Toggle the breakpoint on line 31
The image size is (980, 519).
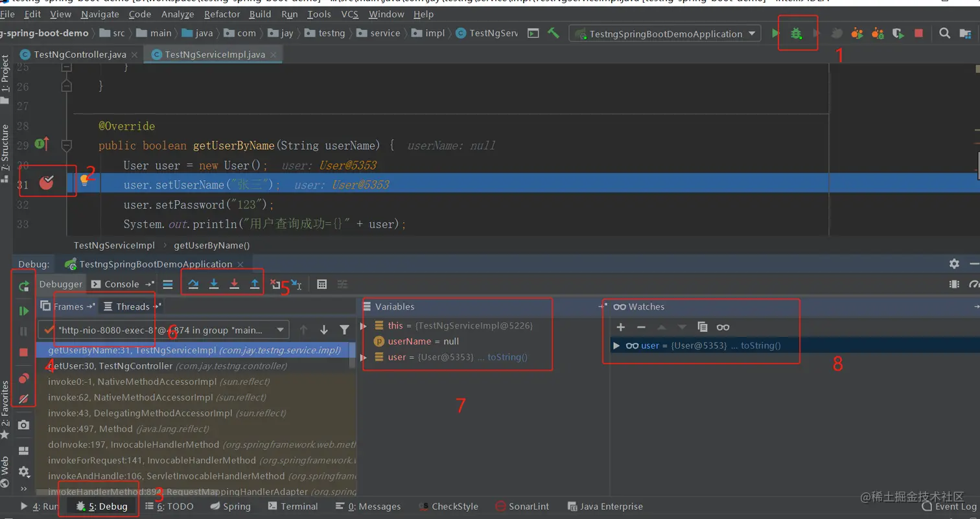coord(46,183)
